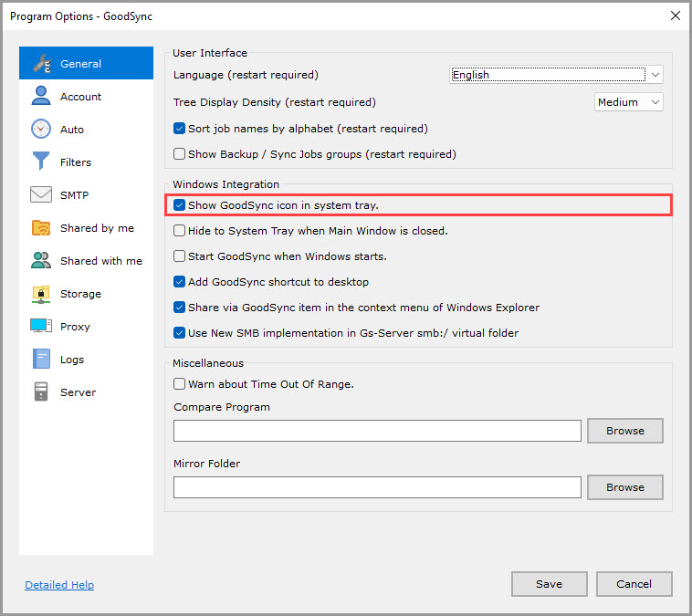Click the Proxy monitor icon
This screenshot has width=692, height=616.
[40, 326]
